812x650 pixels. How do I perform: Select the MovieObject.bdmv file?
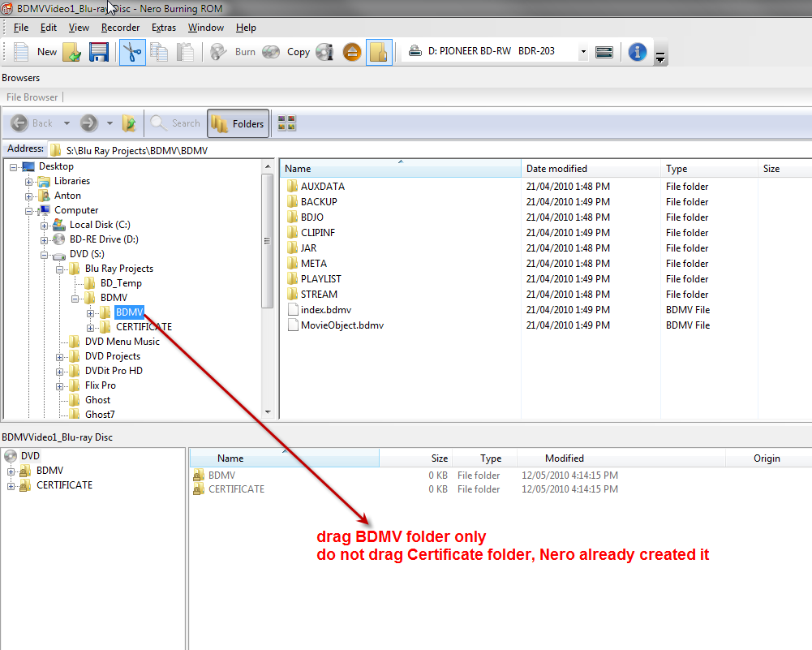[x=342, y=325]
